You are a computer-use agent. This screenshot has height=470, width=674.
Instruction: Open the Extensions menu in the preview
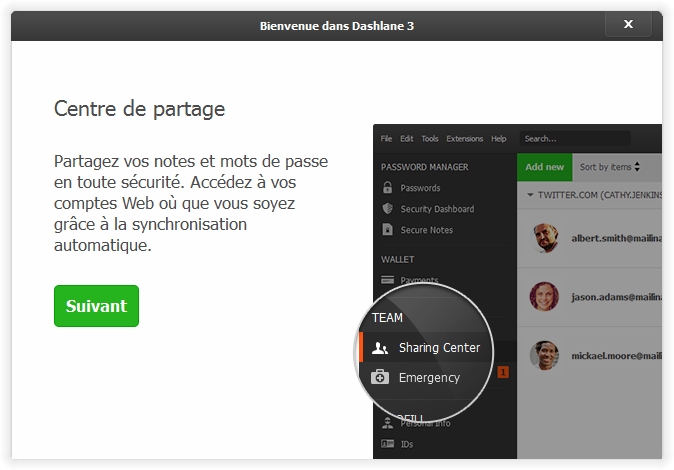tap(465, 138)
